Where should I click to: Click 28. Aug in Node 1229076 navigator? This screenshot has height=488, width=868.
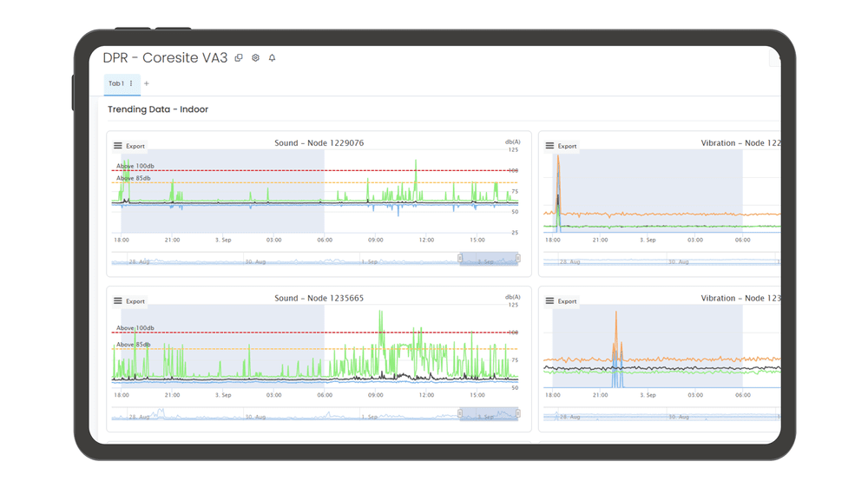coord(139,261)
